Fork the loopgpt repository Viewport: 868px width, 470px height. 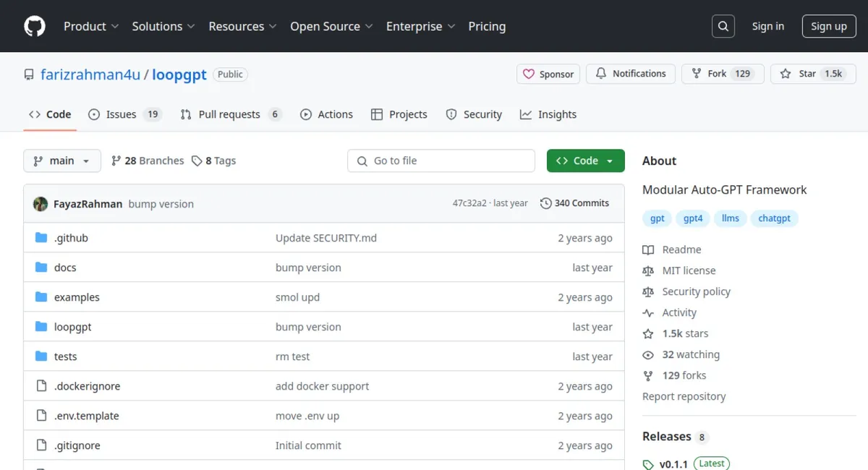(723, 74)
